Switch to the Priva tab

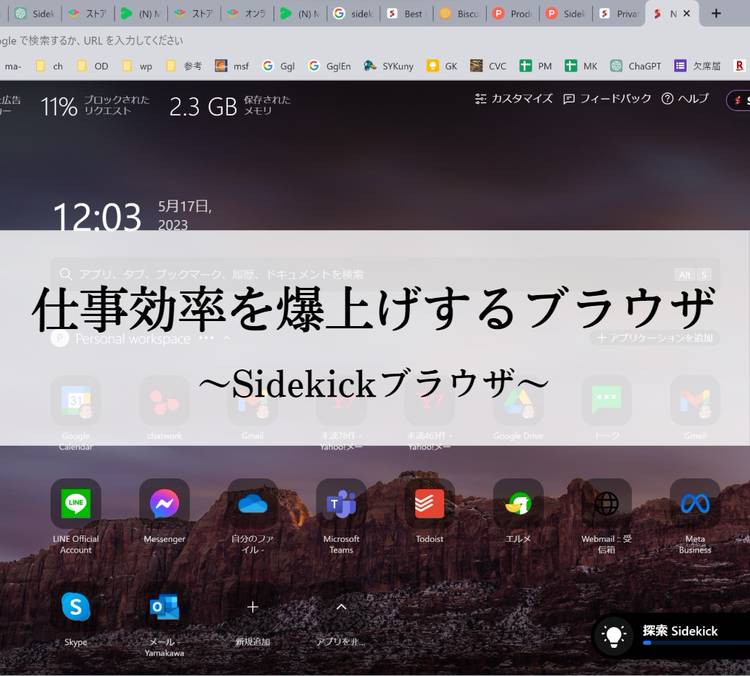click(x=619, y=13)
